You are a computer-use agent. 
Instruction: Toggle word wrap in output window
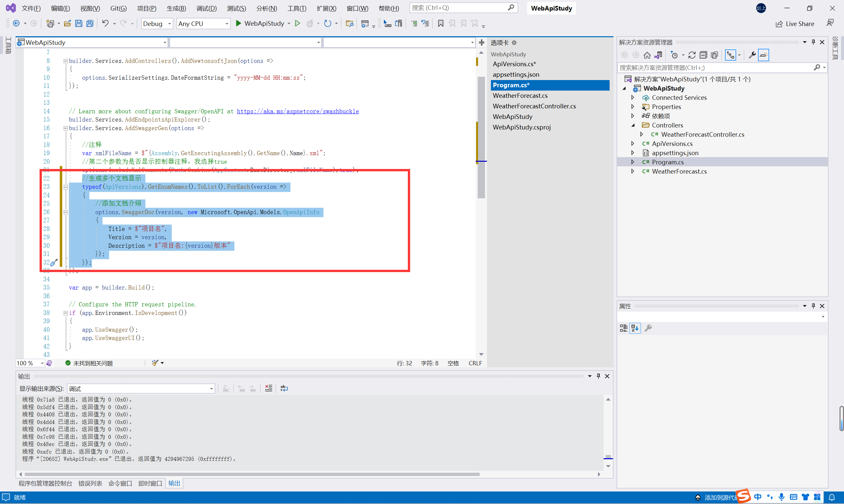[284, 388]
